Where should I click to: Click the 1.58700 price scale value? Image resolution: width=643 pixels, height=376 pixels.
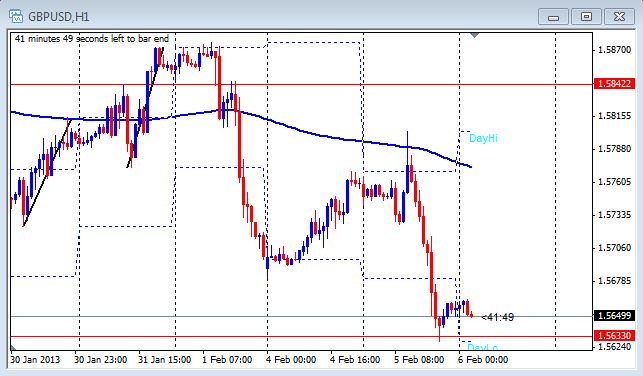click(x=615, y=50)
